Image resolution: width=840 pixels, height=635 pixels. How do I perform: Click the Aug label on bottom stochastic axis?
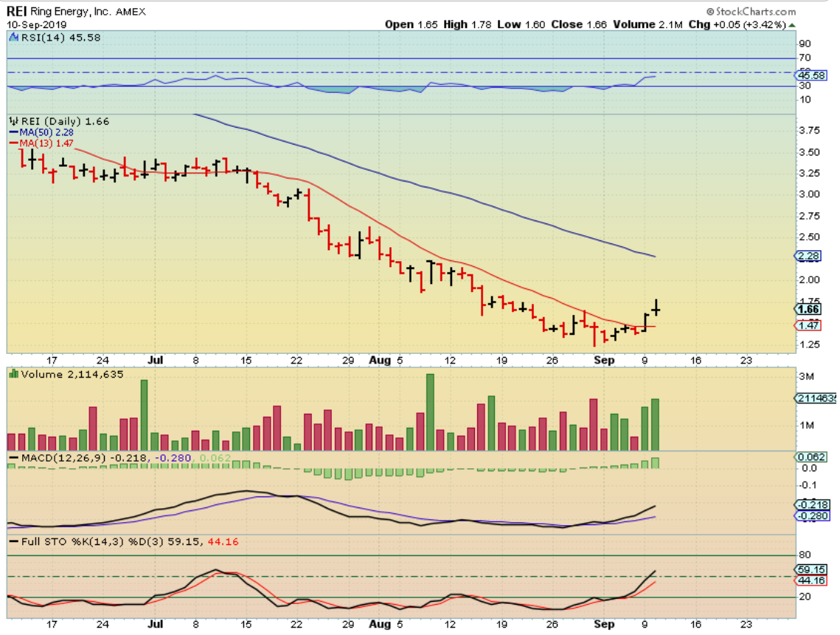click(x=380, y=624)
